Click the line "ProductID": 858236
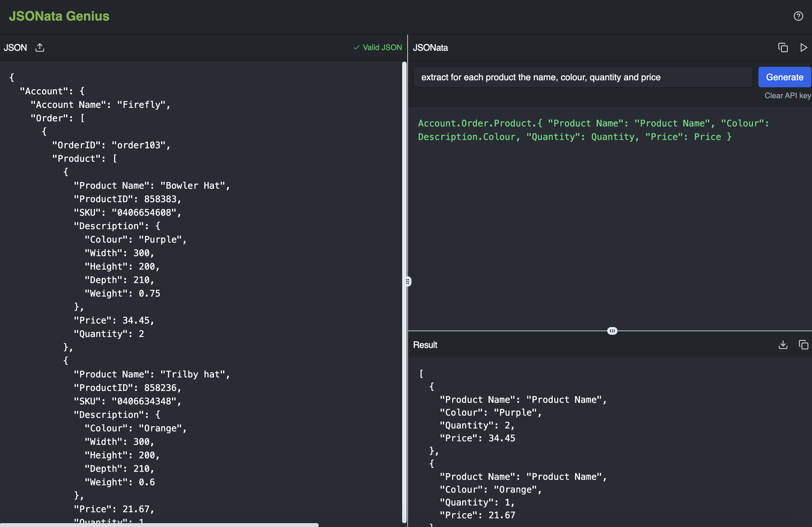The width and height of the screenshot is (812, 527). (x=128, y=387)
